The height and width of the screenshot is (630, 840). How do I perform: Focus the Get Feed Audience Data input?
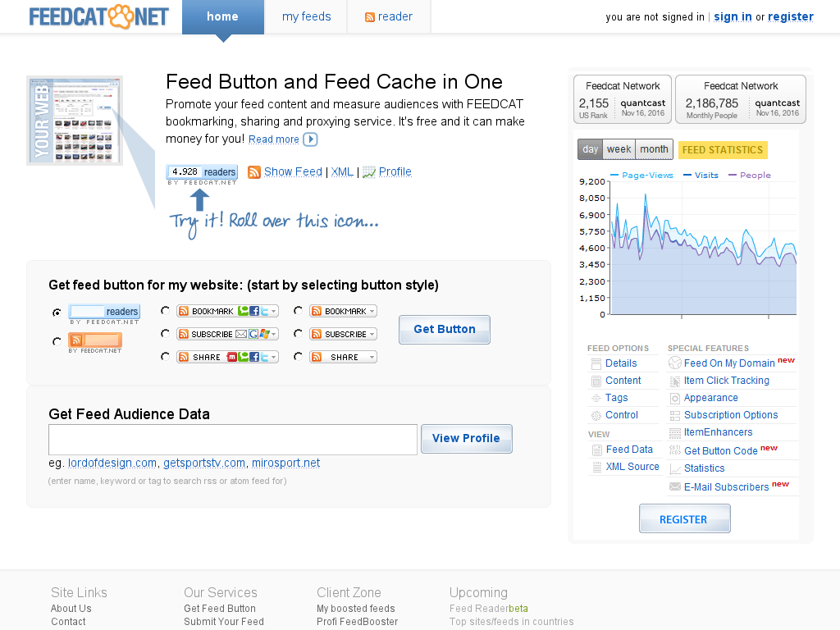(233, 440)
